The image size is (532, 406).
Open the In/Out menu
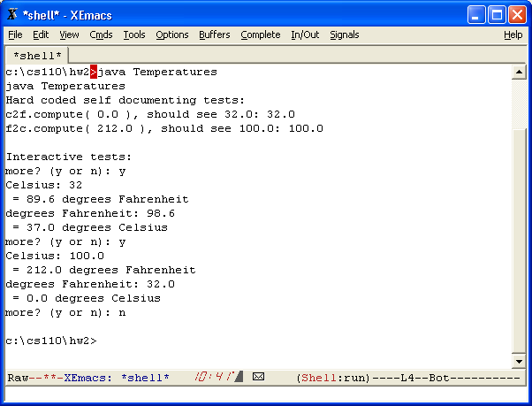[x=305, y=34]
